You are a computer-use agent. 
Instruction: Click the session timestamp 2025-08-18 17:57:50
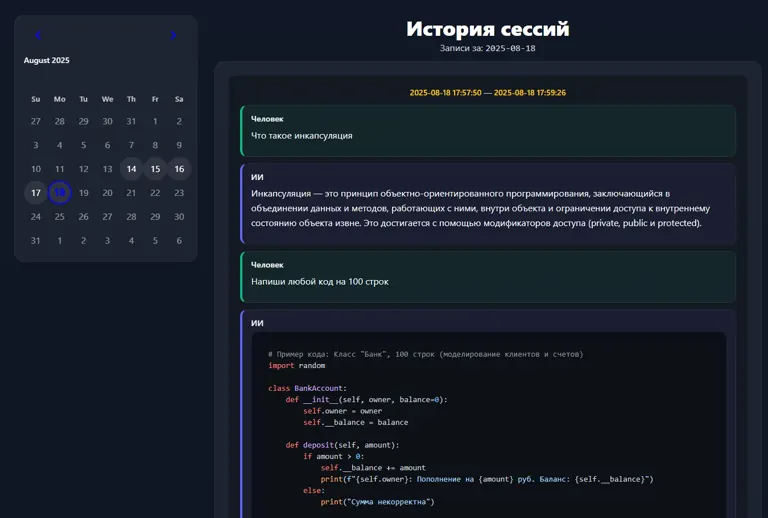[445, 93]
